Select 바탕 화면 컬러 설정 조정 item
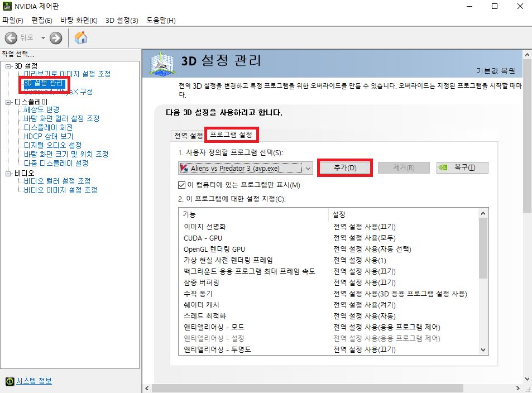The image size is (532, 393). tap(61, 118)
